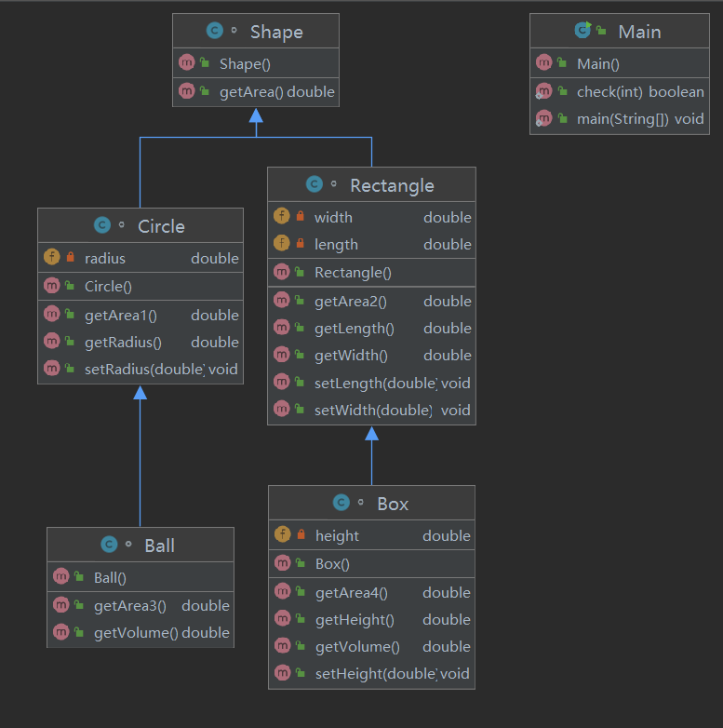Select getWidth() method in Rectangle
Image resolution: width=723 pixels, height=728 pixels.
point(371,356)
